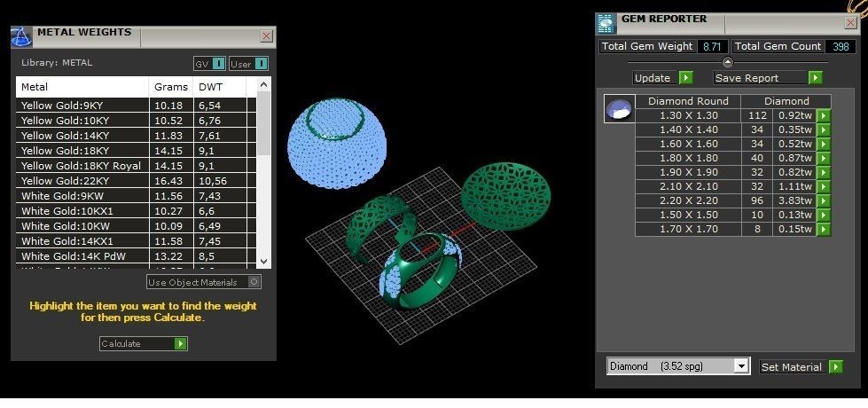
Task: Click green arrow on 2.10 X 2.10 row
Action: pyautogui.click(x=824, y=186)
